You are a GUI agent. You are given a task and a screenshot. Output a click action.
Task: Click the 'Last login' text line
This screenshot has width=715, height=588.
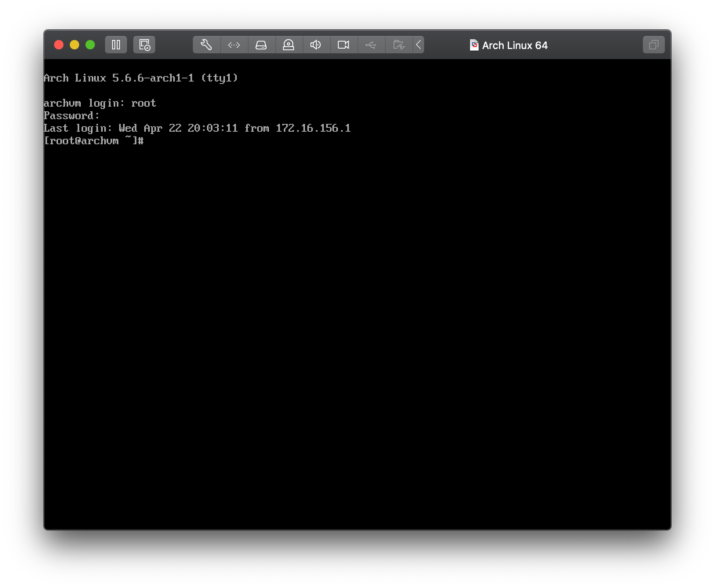tap(197, 128)
